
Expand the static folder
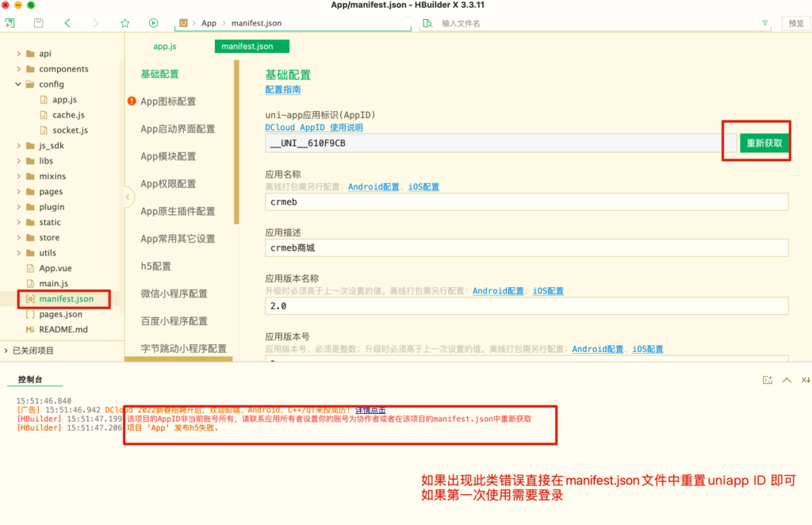point(19,222)
